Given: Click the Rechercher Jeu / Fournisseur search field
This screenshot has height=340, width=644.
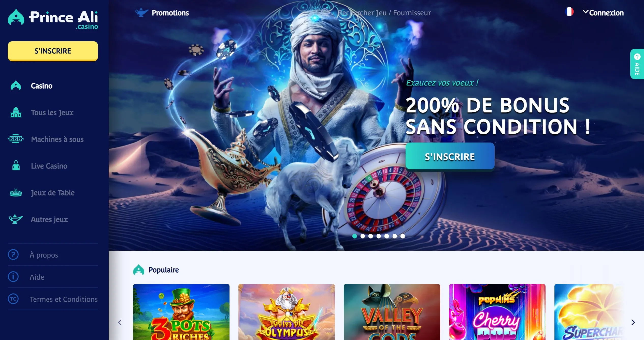Looking at the screenshot, I should (x=384, y=13).
